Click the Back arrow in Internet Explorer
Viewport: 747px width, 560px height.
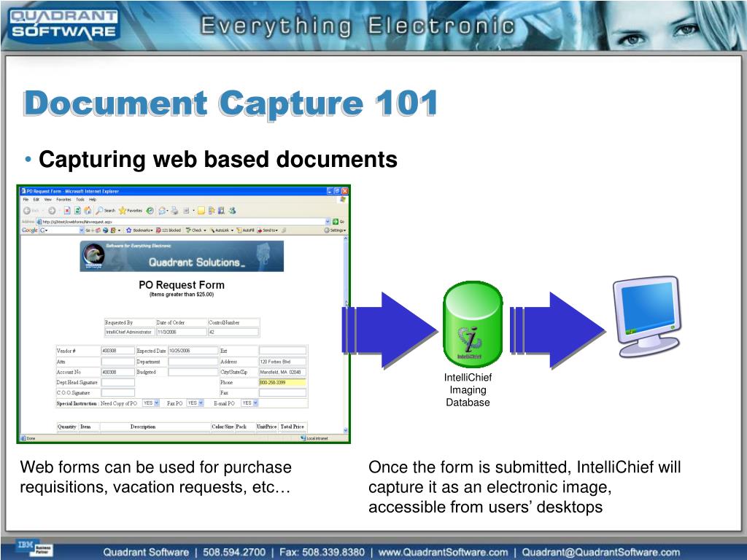click(x=27, y=211)
